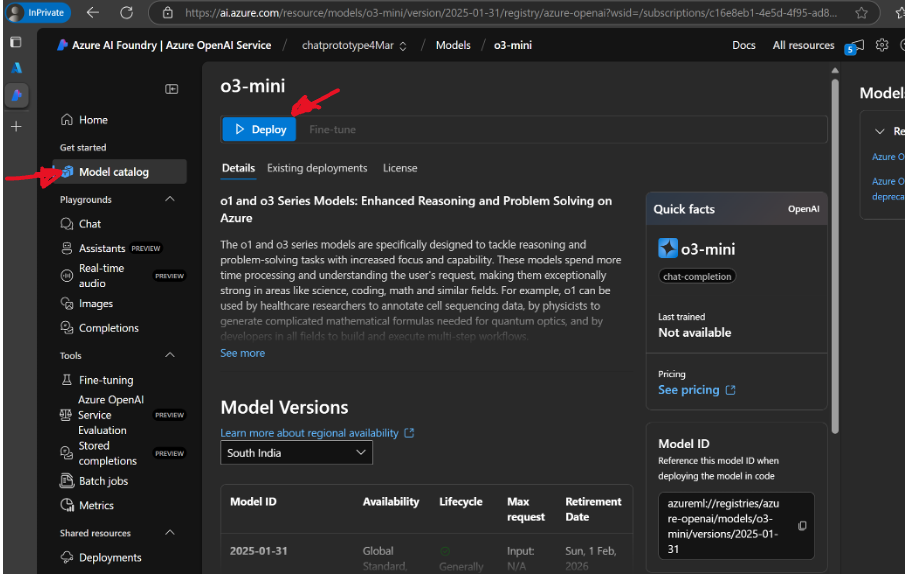906x574 pixels.
Task: Click the Models breadcrumb
Action: (x=453, y=45)
